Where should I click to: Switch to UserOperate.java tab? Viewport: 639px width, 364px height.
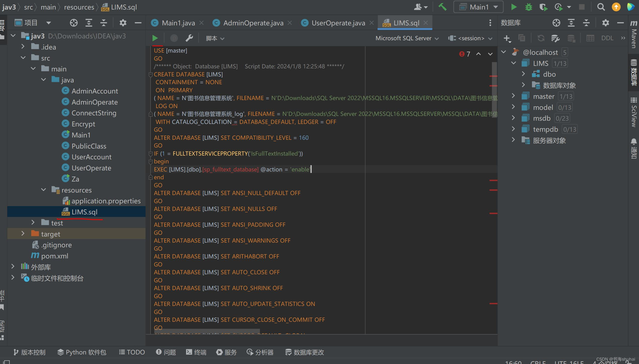338,23
